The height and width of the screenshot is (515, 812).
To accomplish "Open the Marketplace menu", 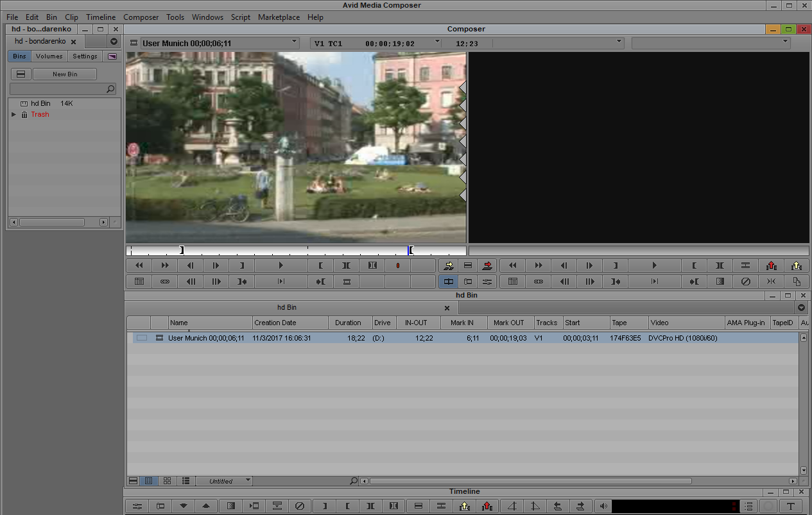I will (279, 17).
